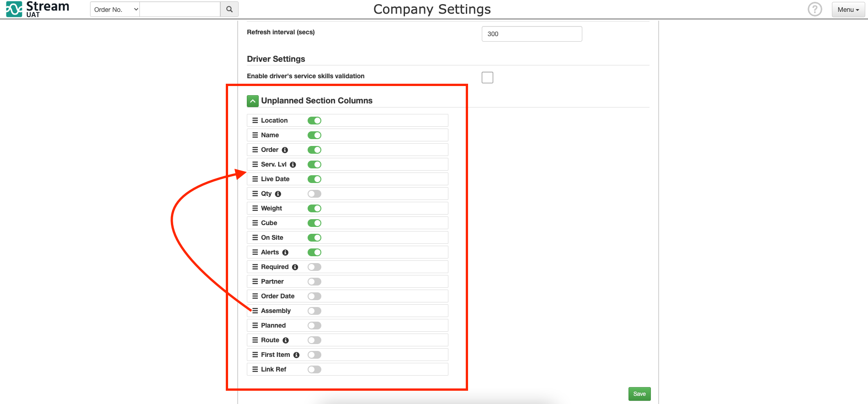Viewport: 868px width, 404px height.
Task: Click the info icon beside Serv. Lvl
Action: 293,164
